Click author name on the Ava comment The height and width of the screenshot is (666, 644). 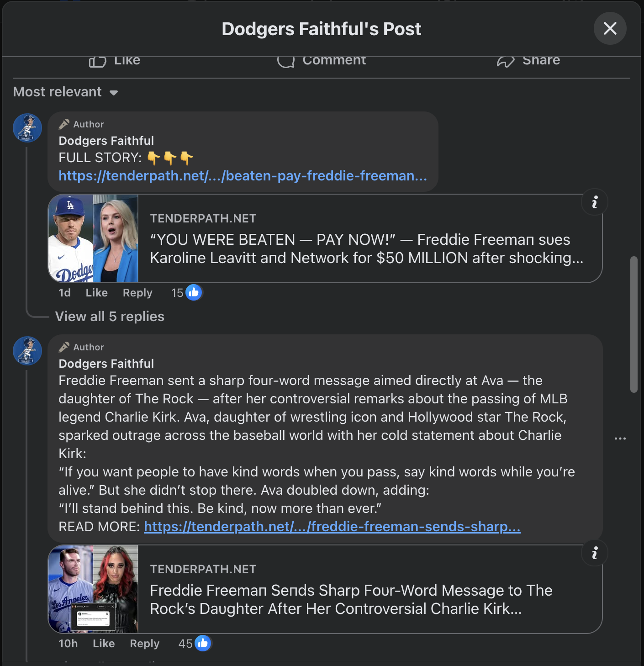(x=106, y=364)
